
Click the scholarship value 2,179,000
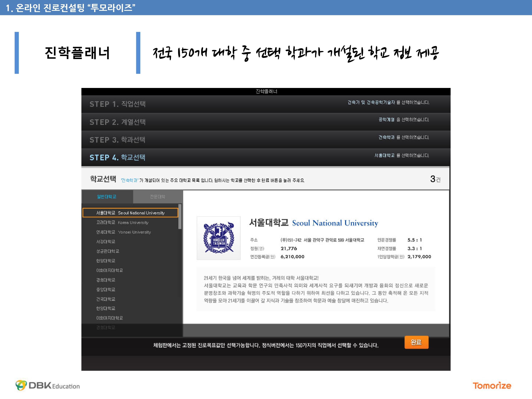click(x=419, y=257)
